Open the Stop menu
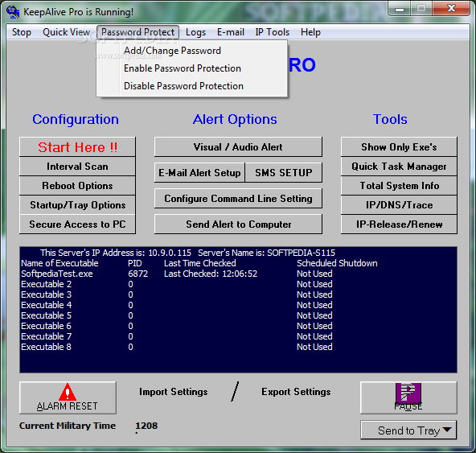Image resolution: width=476 pixels, height=453 pixels. [22, 32]
